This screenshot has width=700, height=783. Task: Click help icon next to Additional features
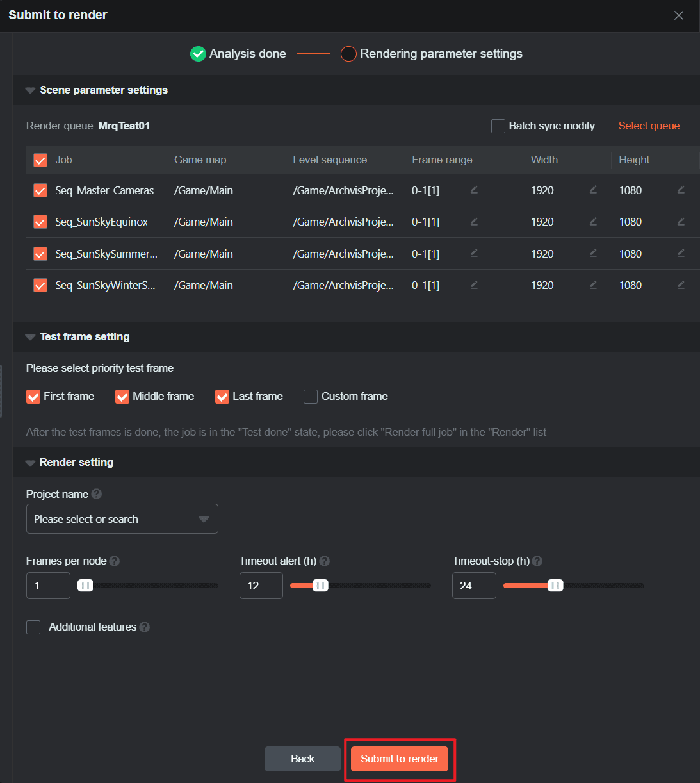[145, 627]
